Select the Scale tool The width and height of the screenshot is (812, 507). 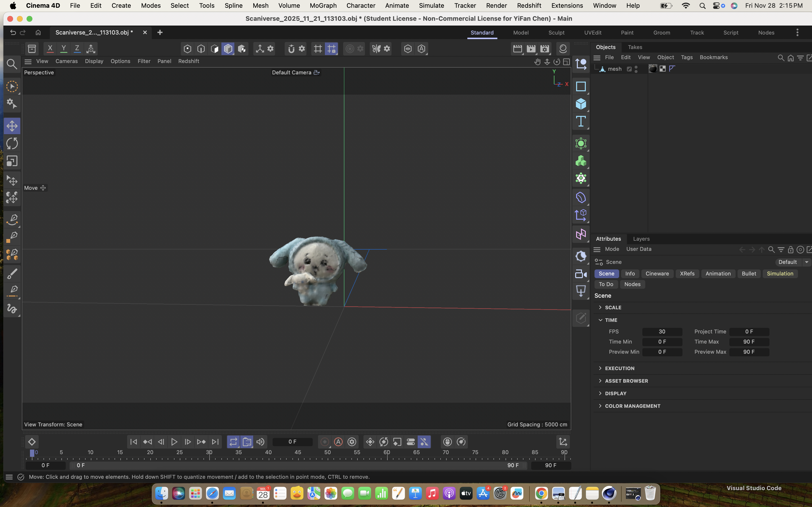[12, 161]
